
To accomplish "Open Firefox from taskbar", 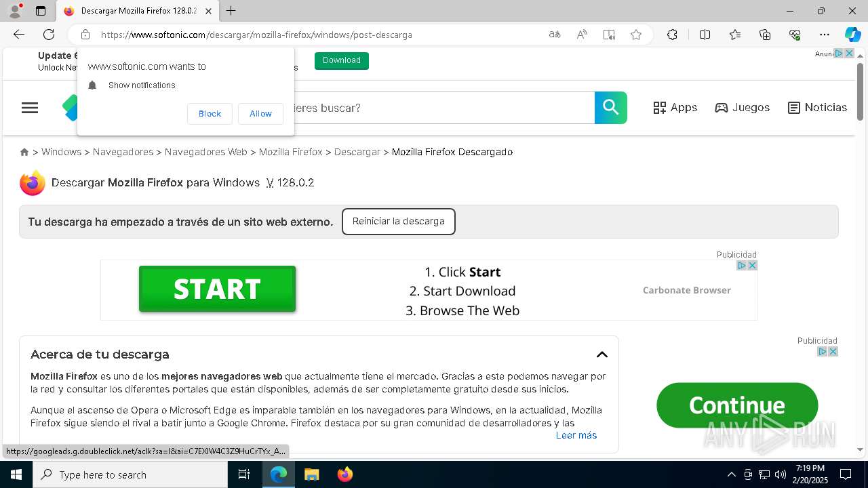I will coord(345,474).
